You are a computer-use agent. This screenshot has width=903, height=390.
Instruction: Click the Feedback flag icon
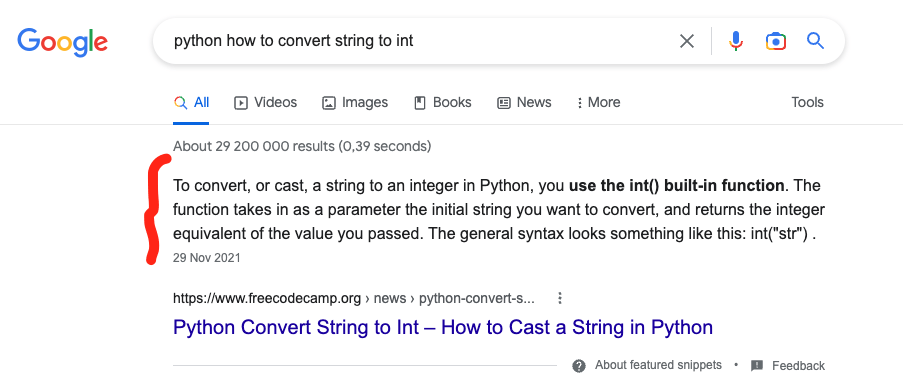pyautogui.click(x=757, y=366)
